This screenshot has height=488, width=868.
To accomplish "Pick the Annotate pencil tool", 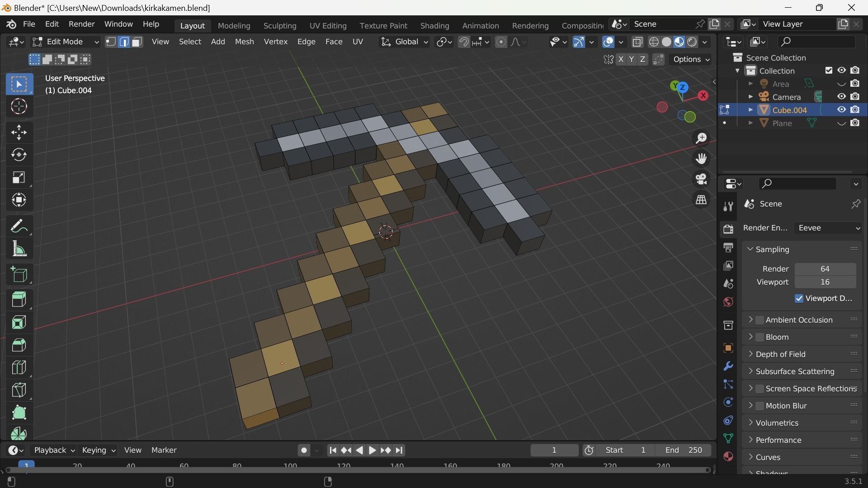I will 19,226.
